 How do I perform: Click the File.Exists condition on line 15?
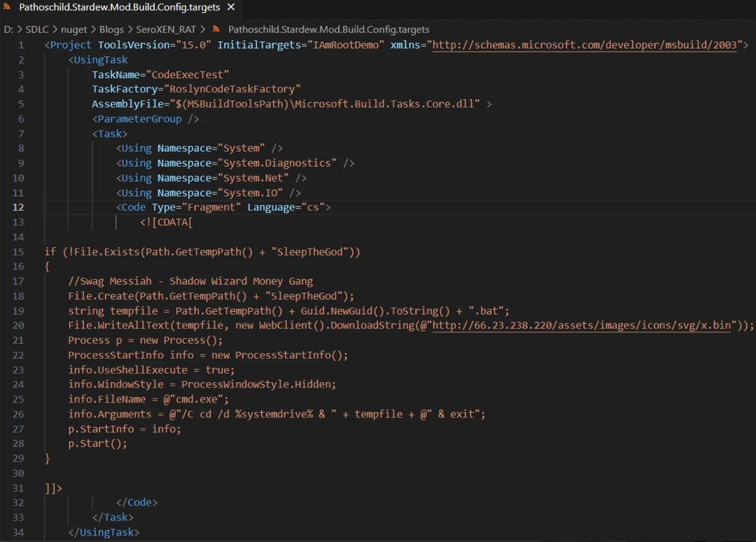(202, 252)
